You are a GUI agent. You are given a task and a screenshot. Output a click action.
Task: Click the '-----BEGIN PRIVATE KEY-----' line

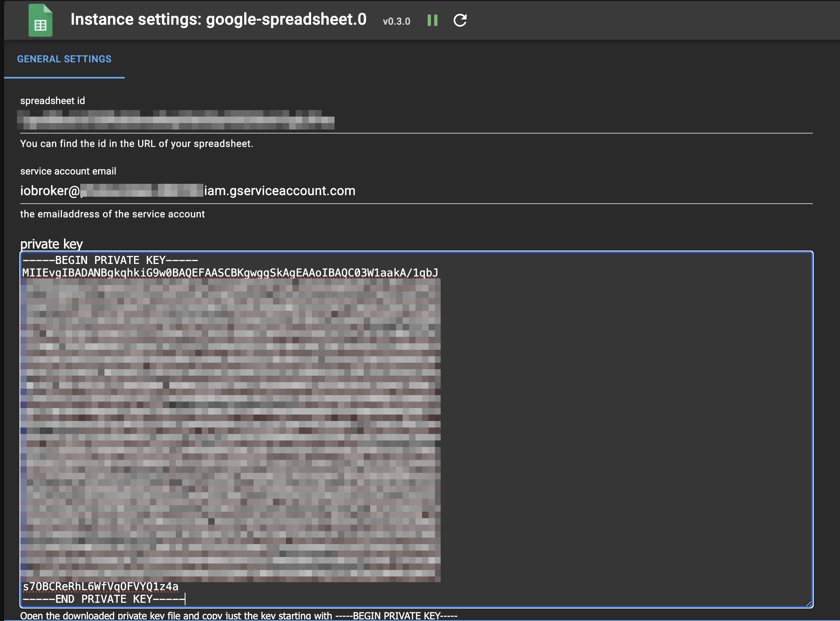pos(110,260)
